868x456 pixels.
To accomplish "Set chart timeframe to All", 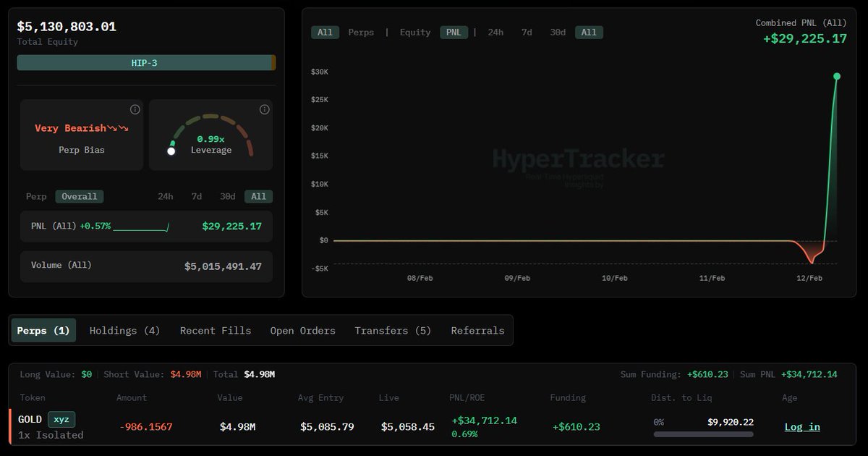I will (589, 32).
